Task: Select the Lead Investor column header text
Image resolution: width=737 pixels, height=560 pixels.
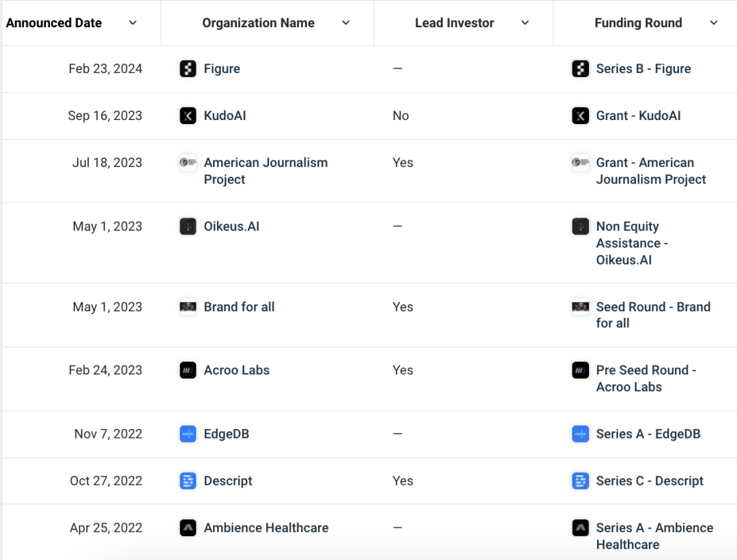Action: pos(454,23)
